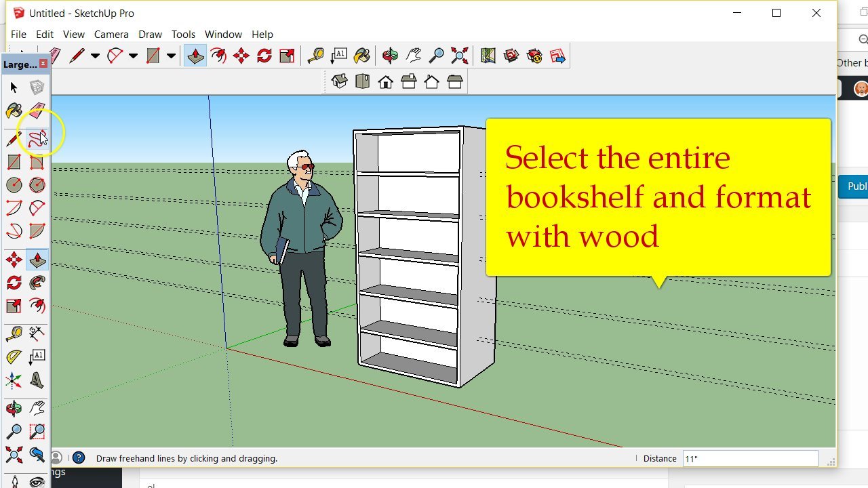Image resolution: width=868 pixels, height=488 pixels.
Task: Switch to Top view
Action: pyautogui.click(x=362, y=82)
